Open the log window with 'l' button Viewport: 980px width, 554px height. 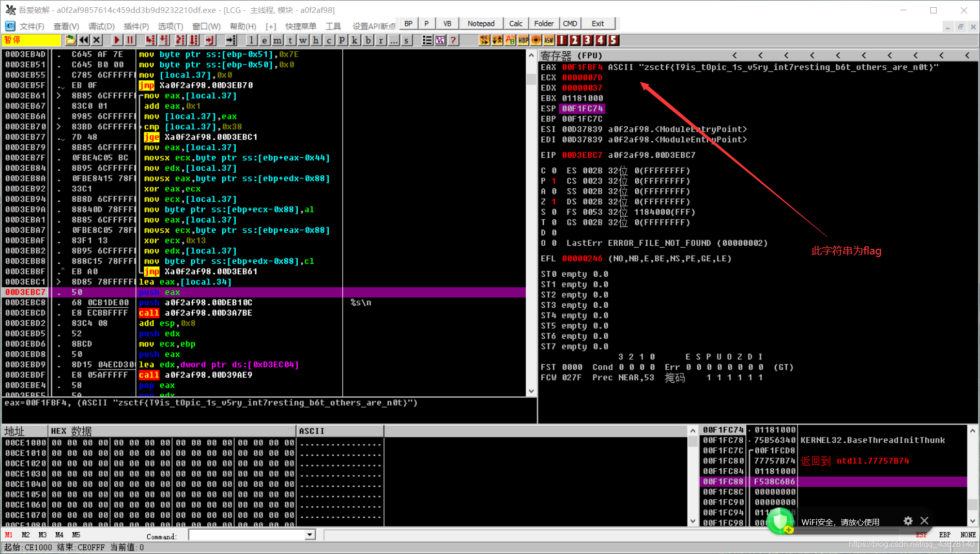251,40
